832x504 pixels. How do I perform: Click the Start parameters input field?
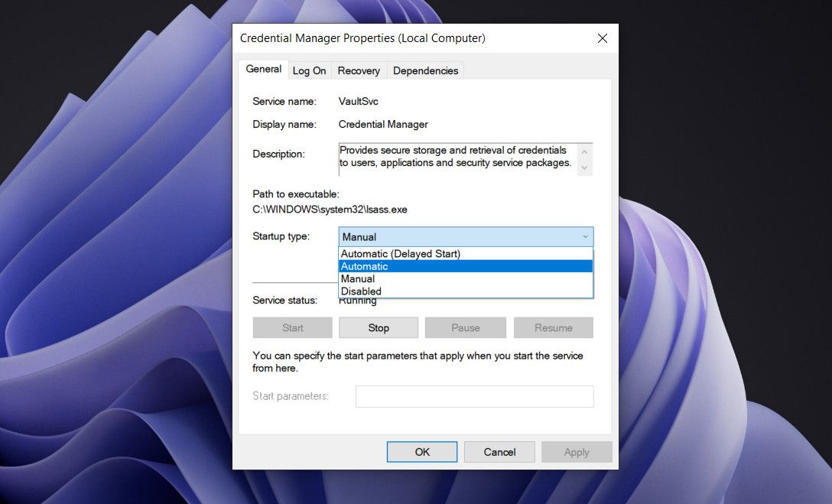point(474,396)
